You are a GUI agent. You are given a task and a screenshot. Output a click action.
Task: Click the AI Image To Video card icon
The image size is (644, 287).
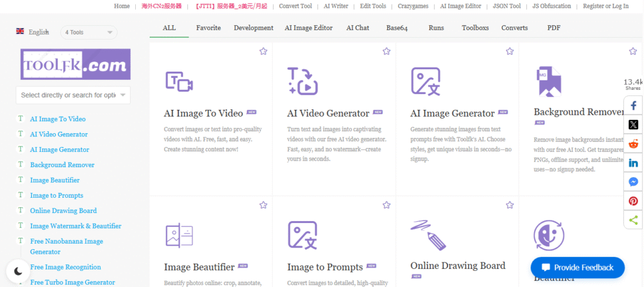(x=179, y=82)
